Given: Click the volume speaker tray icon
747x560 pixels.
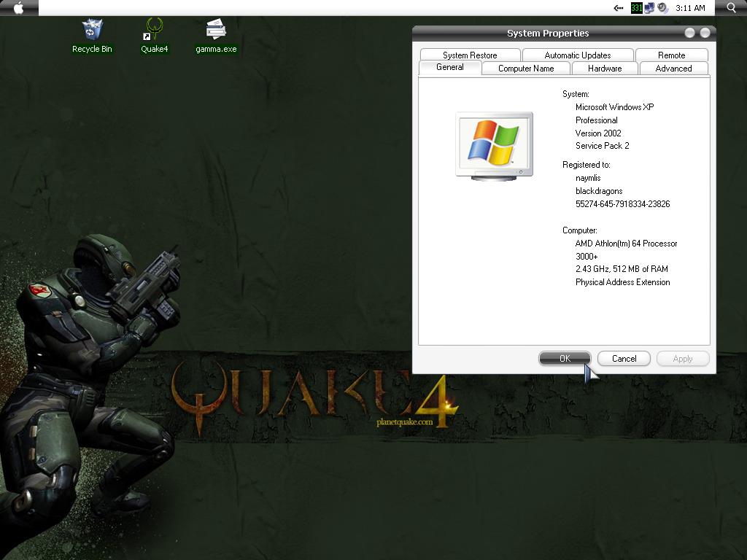Looking at the screenshot, I should [x=662, y=8].
